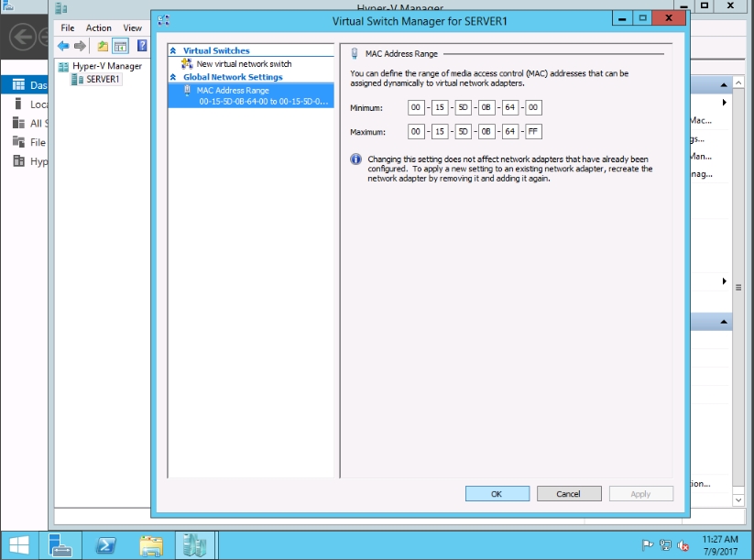Image resolution: width=754 pixels, height=560 pixels.
Task: Open File services in Server Manager sidebar
Action: pyautogui.click(x=24, y=142)
